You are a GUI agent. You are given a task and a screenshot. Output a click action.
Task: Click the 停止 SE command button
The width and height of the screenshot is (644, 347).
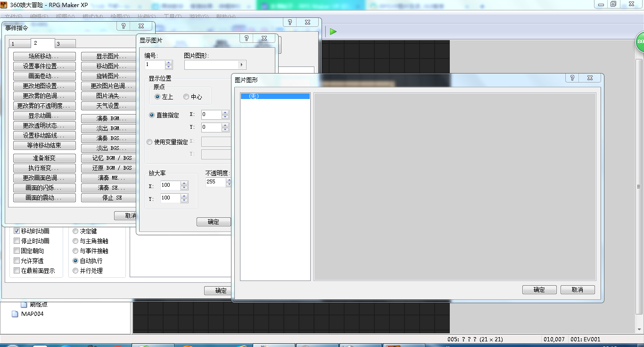[109, 198]
